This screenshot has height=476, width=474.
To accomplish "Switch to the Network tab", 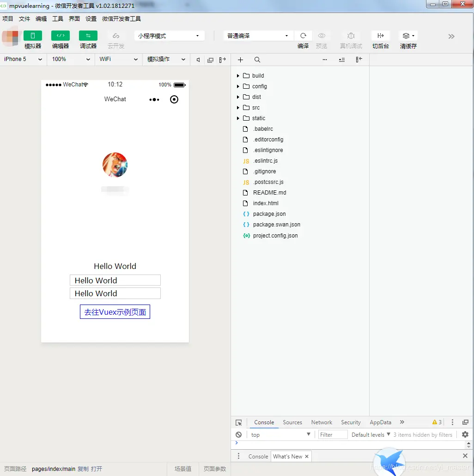I will point(322,422).
